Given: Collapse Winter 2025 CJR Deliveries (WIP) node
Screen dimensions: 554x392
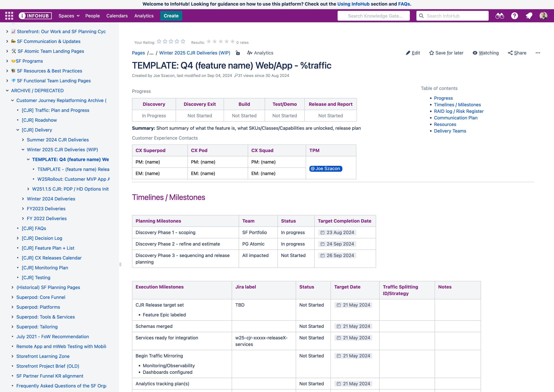Looking at the screenshot, I should click(23, 150).
